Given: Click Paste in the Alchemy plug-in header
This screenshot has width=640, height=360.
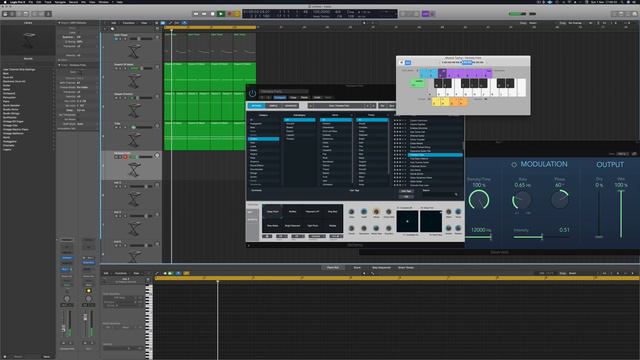Looking at the screenshot, I should [x=304, y=98].
